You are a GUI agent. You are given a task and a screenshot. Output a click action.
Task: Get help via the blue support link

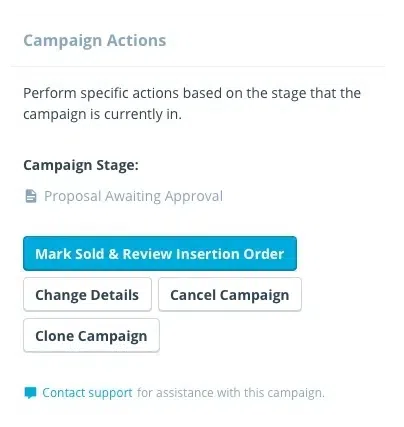[x=87, y=393]
